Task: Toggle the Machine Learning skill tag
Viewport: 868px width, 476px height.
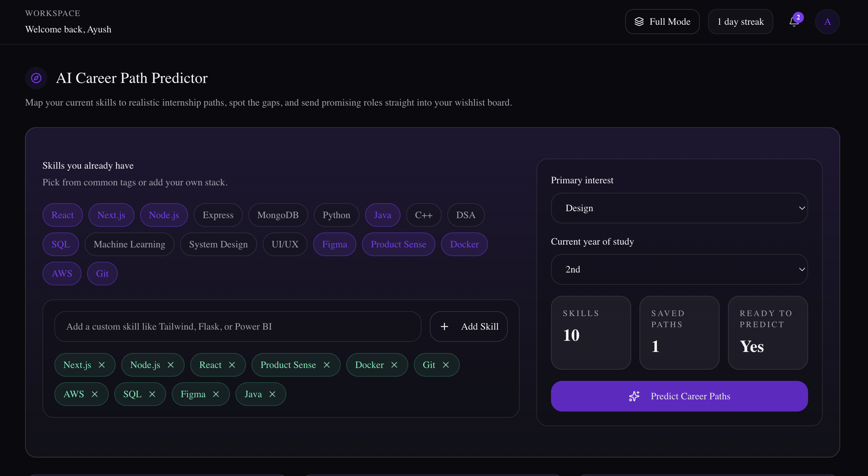Action: tap(130, 244)
